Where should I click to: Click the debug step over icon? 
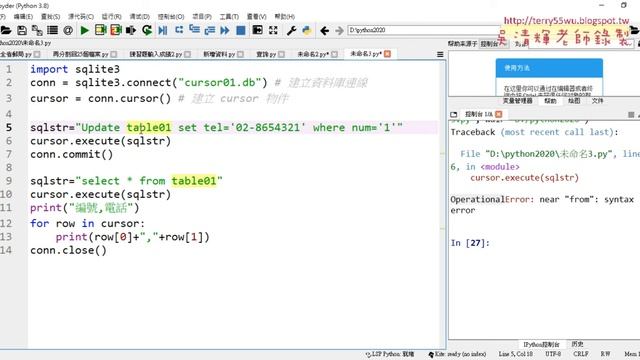[179, 30]
